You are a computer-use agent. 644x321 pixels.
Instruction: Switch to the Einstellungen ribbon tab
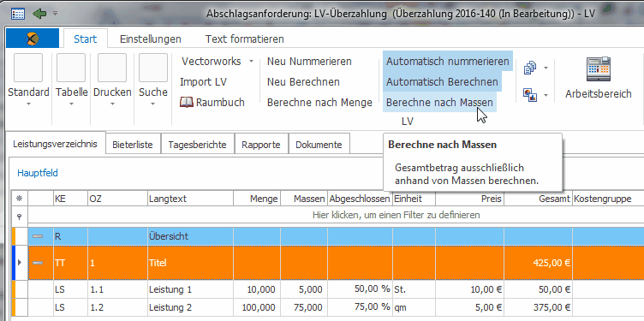pyautogui.click(x=151, y=39)
